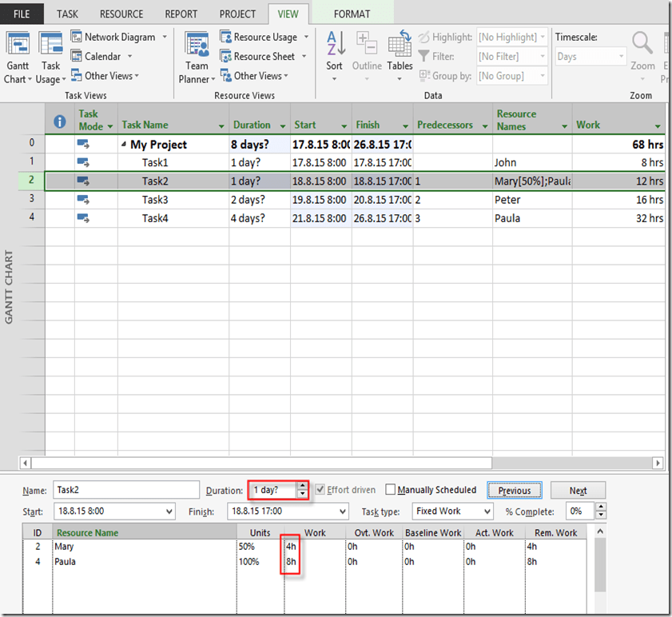Click the Previous button
Image resolution: width=672 pixels, height=617 pixels.
(514, 490)
